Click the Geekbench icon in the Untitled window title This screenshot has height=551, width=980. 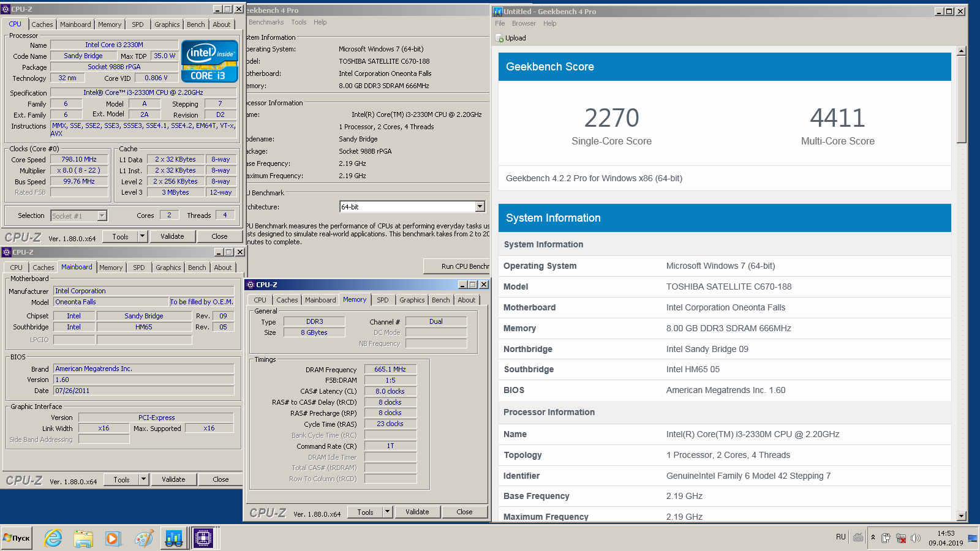coord(497,12)
